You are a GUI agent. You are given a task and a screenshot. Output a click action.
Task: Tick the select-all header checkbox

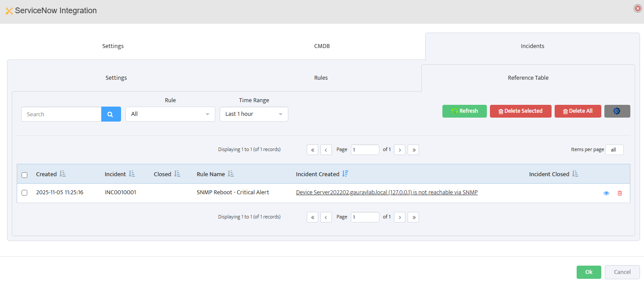coord(25,175)
